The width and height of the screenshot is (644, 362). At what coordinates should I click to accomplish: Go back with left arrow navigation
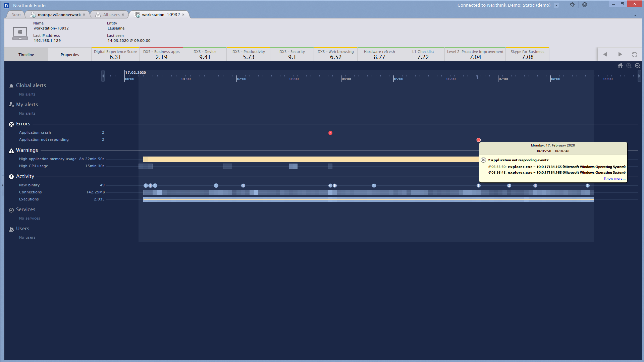click(x=605, y=54)
